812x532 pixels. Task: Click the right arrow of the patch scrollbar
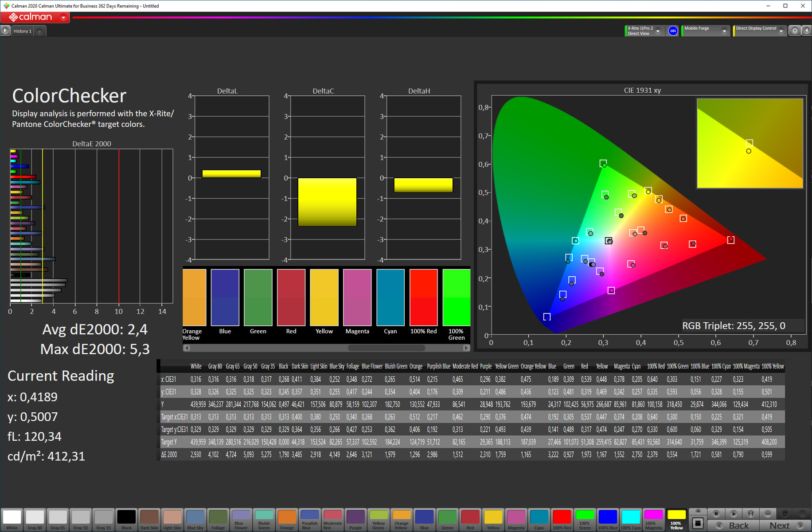pyautogui.click(x=466, y=348)
